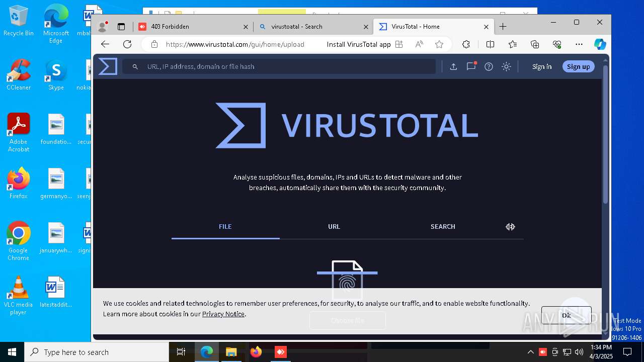Select the SEARCH tab
Image resolution: width=644 pixels, height=362 pixels.
[x=443, y=227]
